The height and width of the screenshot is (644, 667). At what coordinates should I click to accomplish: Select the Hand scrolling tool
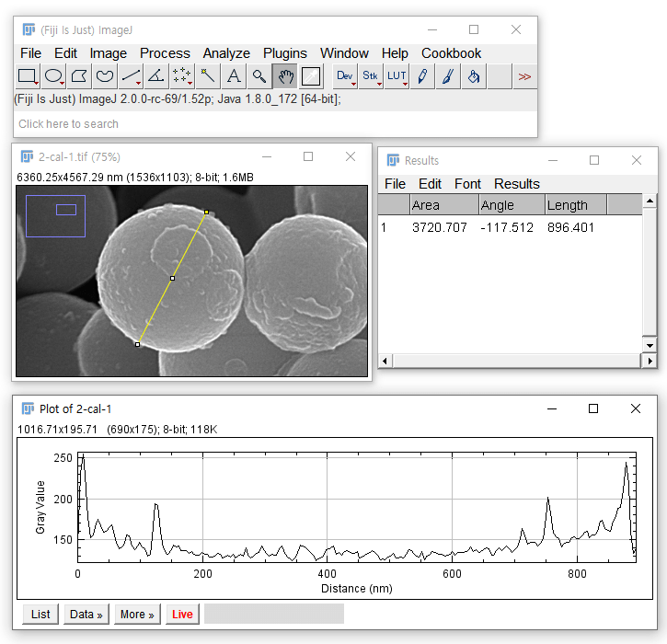point(285,76)
